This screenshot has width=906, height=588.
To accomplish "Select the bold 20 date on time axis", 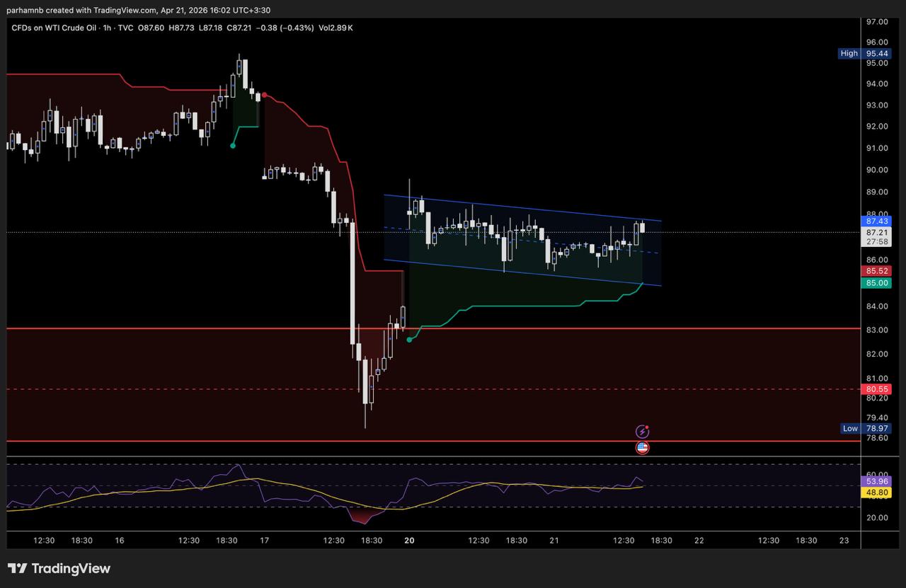I will [409, 540].
